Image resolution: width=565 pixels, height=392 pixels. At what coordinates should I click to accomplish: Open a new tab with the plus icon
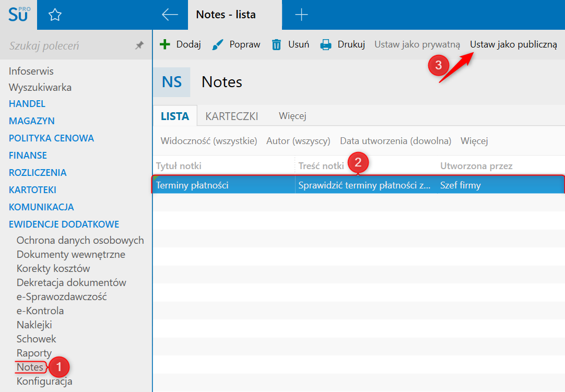(x=301, y=15)
